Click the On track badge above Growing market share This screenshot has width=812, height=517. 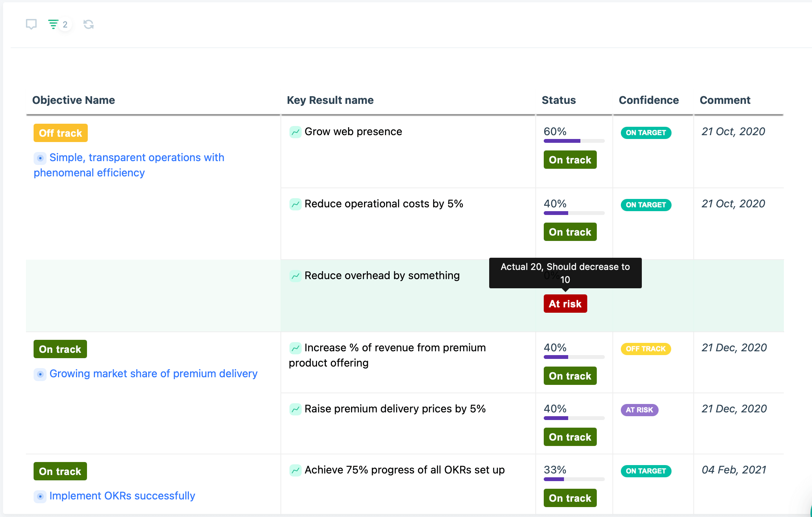click(x=60, y=349)
